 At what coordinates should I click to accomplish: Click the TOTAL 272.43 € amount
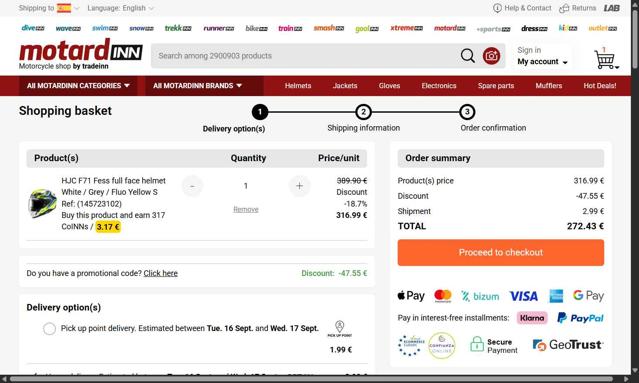pos(585,226)
